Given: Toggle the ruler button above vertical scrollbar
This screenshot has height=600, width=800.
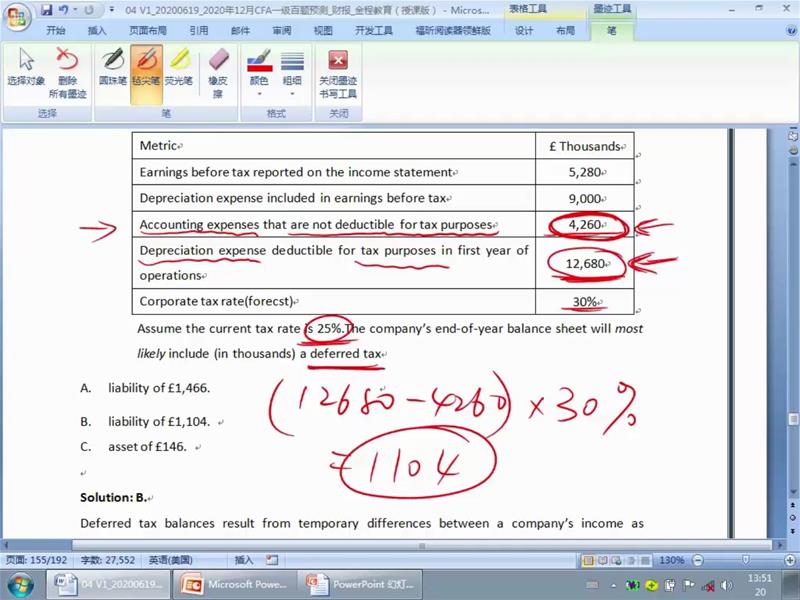Looking at the screenshot, I should coord(793,137).
